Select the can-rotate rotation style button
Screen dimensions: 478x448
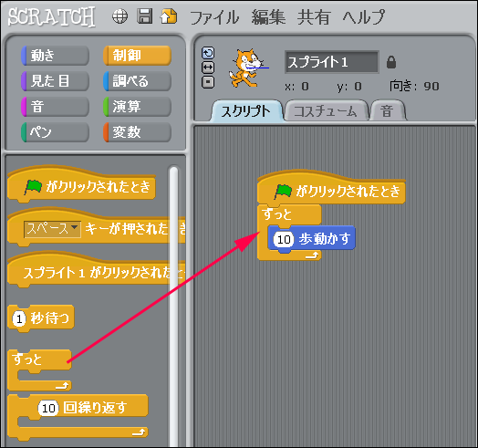(208, 53)
